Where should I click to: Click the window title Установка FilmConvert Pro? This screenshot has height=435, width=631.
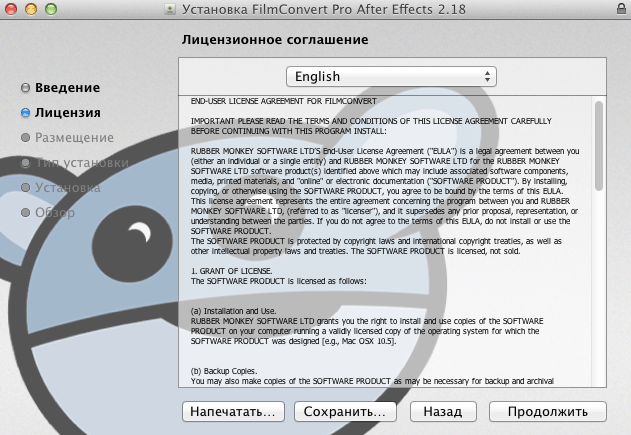pyautogui.click(x=324, y=9)
